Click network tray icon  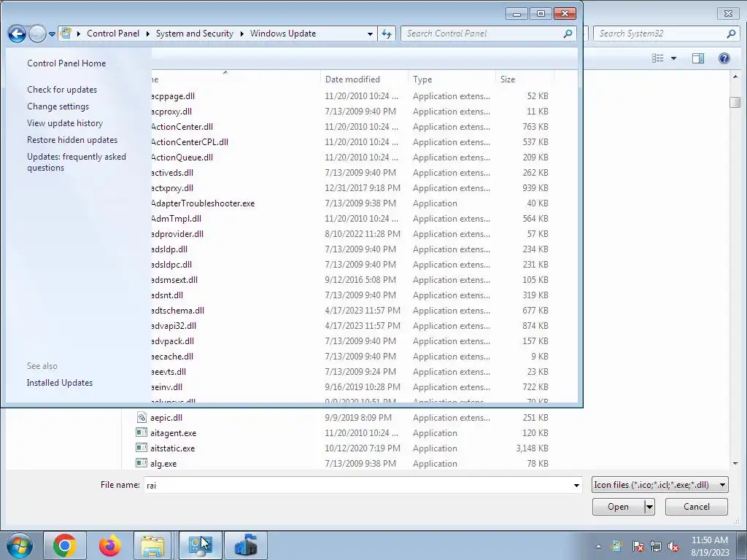(656, 546)
